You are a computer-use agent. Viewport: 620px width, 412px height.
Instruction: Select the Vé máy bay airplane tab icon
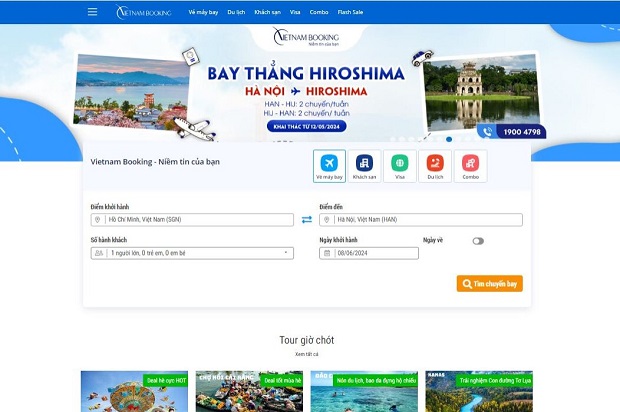[329, 166]
